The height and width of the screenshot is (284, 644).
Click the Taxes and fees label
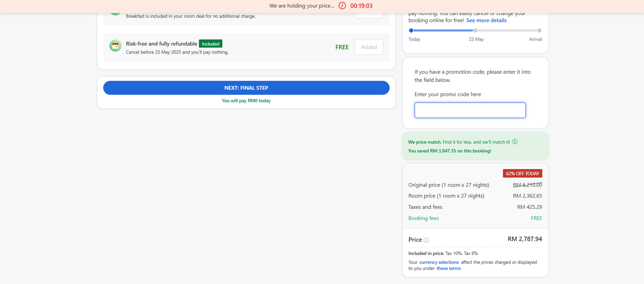[x=425, y=207]
